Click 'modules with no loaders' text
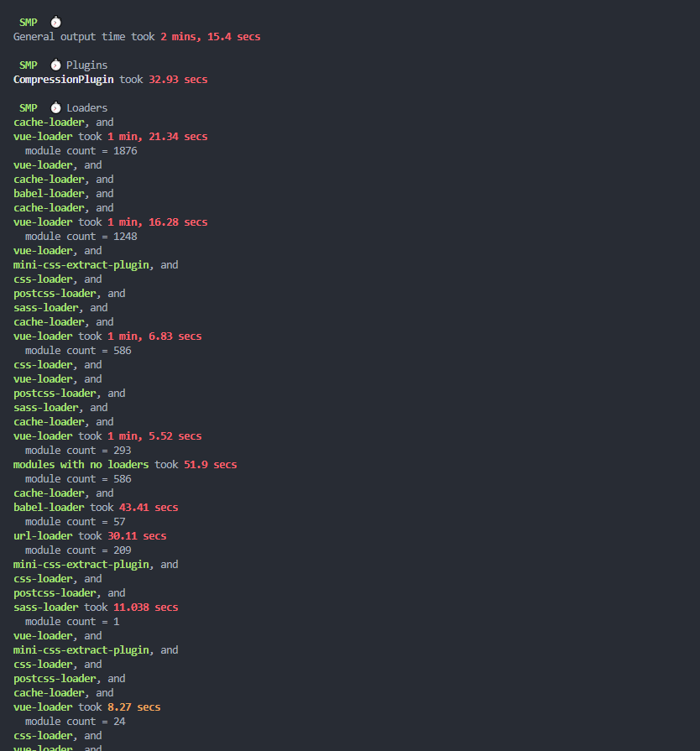 81,464
